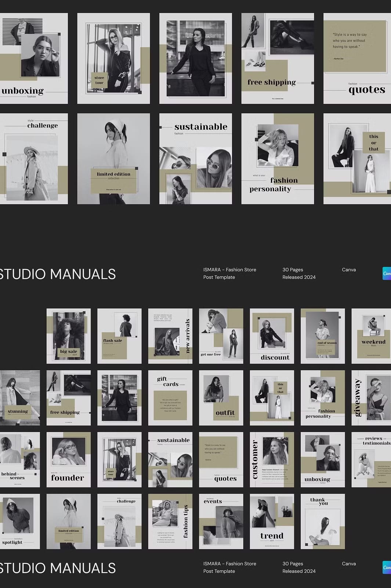Open the fashion tips template
This screenshot has width=391, height=588.
point(170,521)
